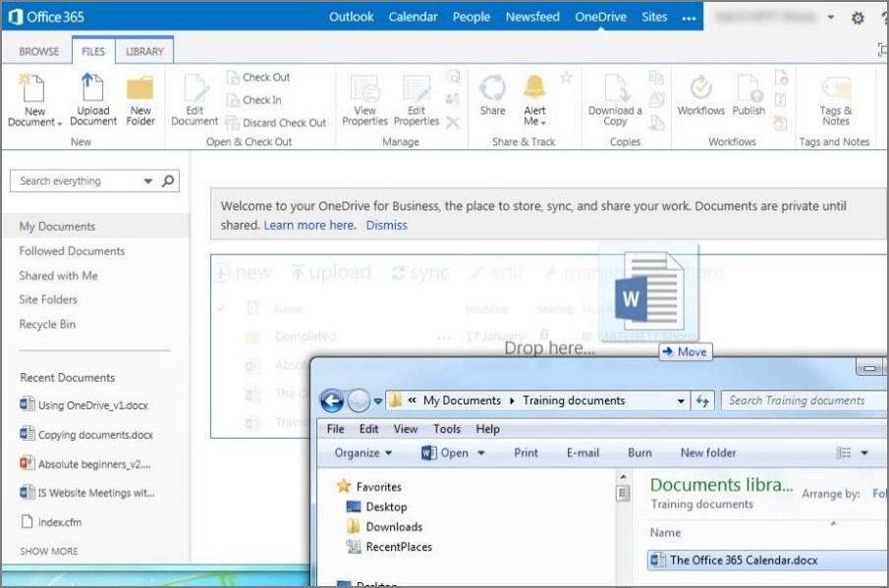Screen dimensions: 889x588
Task: Click the Edit Document ribbon icon
Action: [194, 100]
